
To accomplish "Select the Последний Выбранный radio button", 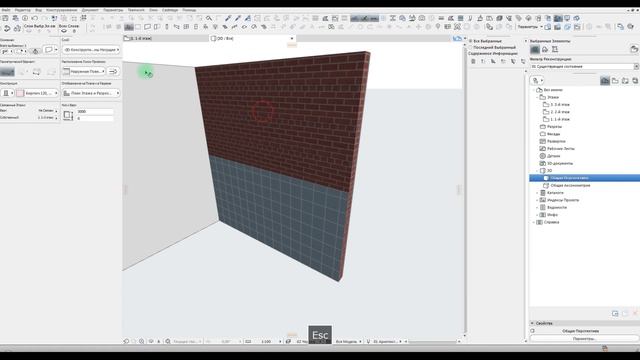I will (471, 47).
